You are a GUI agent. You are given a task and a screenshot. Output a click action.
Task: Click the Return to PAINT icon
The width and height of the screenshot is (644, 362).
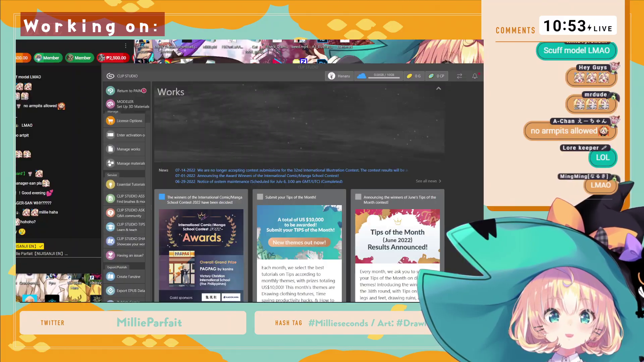(x=110, y=90)
